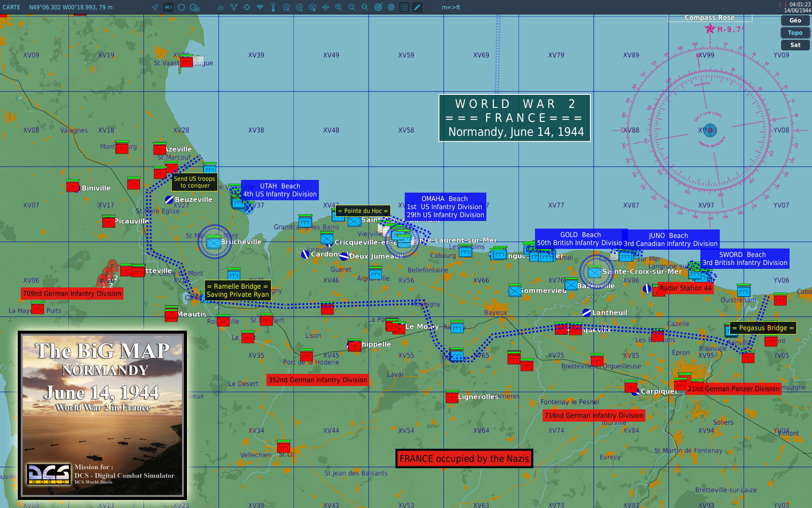
Task: Select the circle drawing tool
Action: pyautogui.click(x=181, y=7)
